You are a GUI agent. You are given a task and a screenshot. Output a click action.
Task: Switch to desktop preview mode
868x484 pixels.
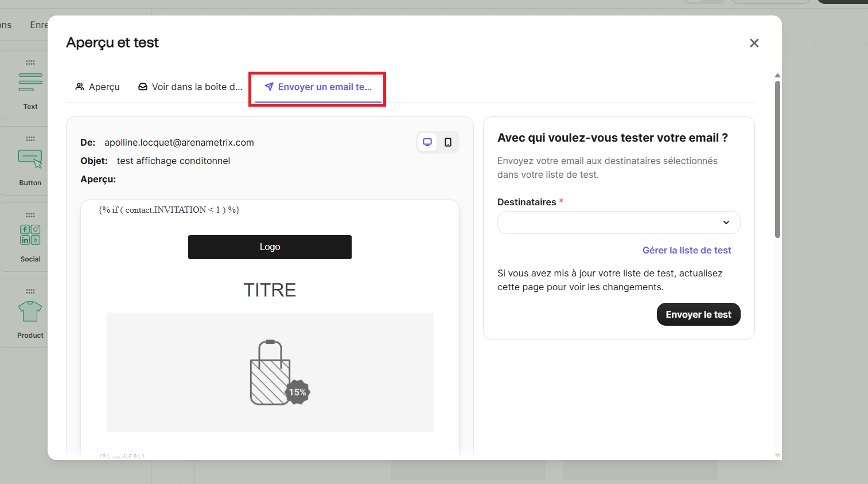coord(427,142)
